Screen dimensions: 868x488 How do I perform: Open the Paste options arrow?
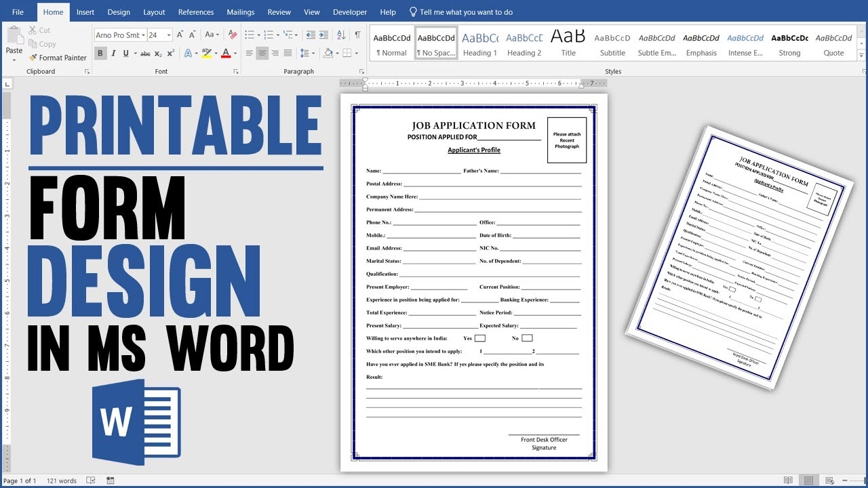14,60
